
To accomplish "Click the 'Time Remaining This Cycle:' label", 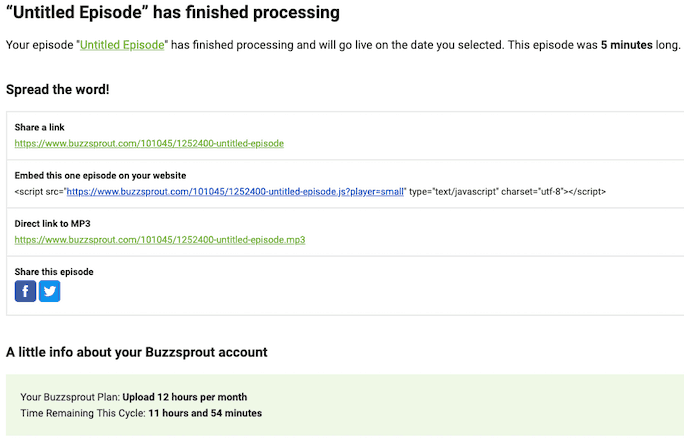I will coord(83,413).
